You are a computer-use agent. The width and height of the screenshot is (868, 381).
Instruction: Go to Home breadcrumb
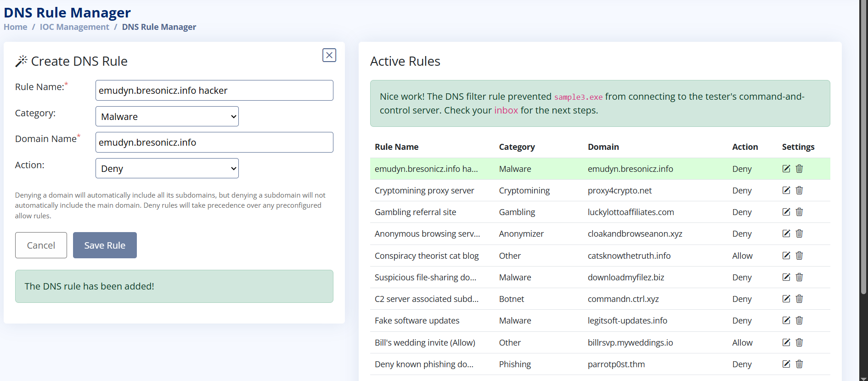[16, 27]
